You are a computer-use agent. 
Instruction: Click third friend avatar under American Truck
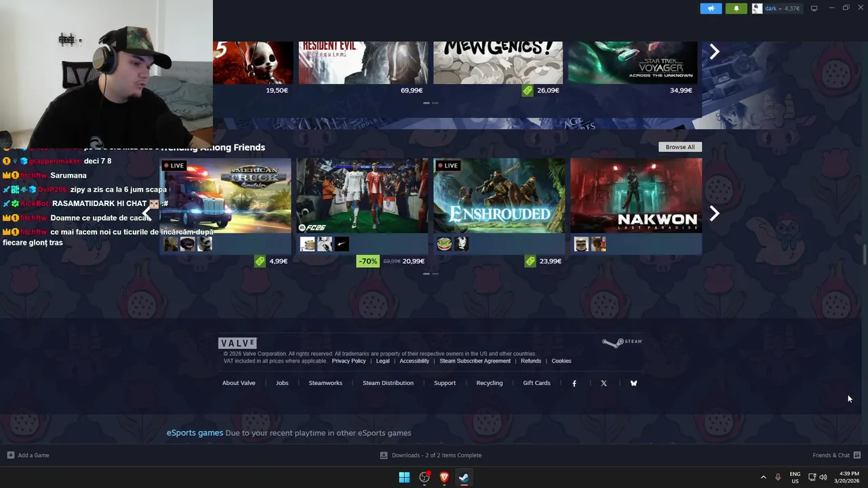[x=205, y=244]
